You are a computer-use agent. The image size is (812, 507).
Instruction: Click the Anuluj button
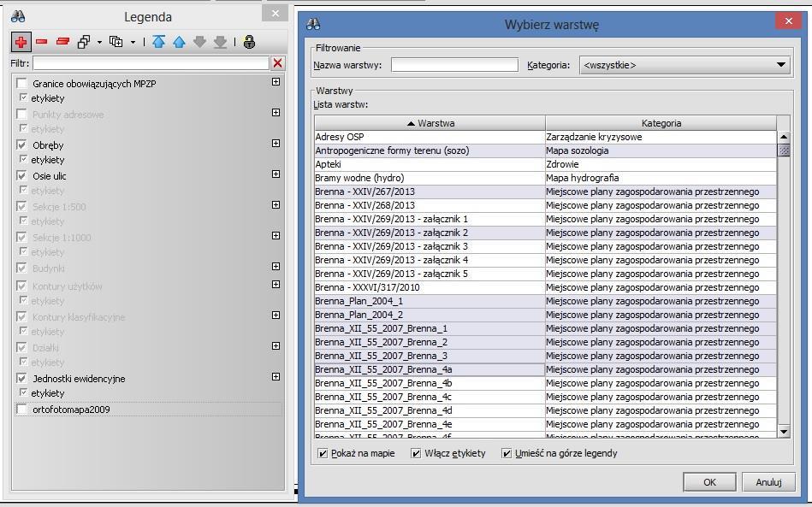coord(768,482)
